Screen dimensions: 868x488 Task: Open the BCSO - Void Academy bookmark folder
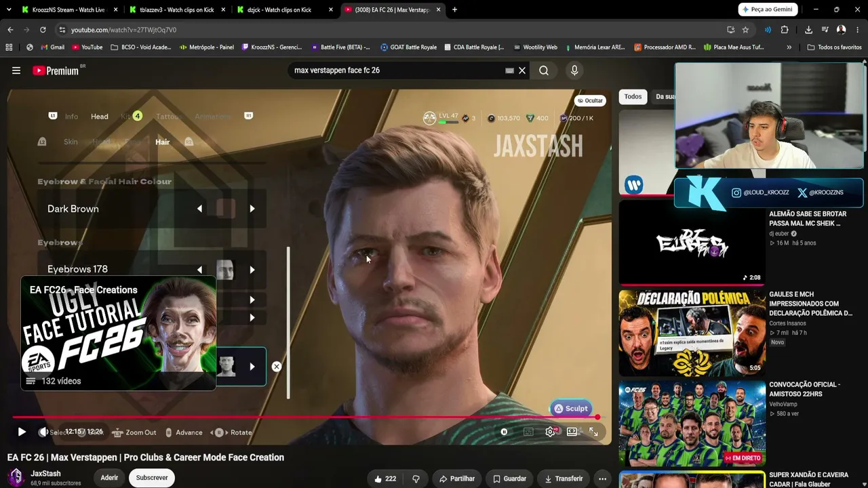coord(140,47)
